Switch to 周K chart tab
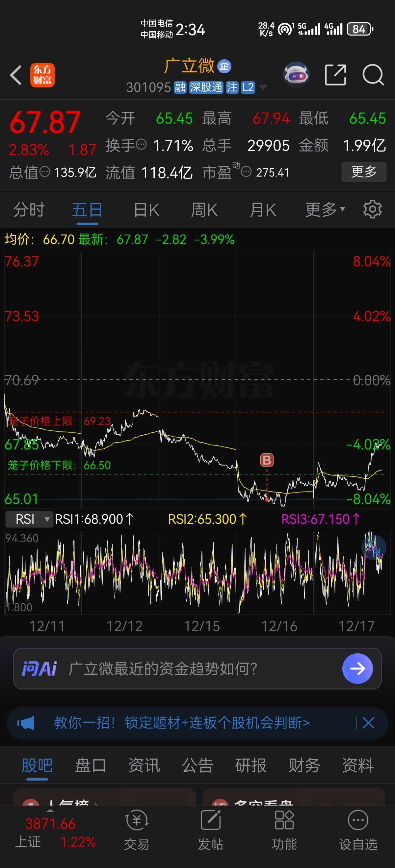This screenshot has height=868, width=395. pos(204,209)
